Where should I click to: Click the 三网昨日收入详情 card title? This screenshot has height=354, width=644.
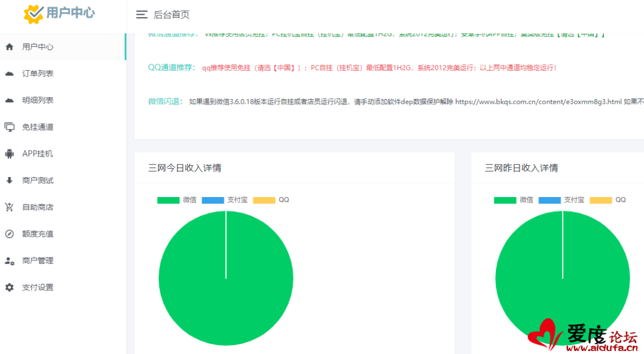(x=521, y=168)
